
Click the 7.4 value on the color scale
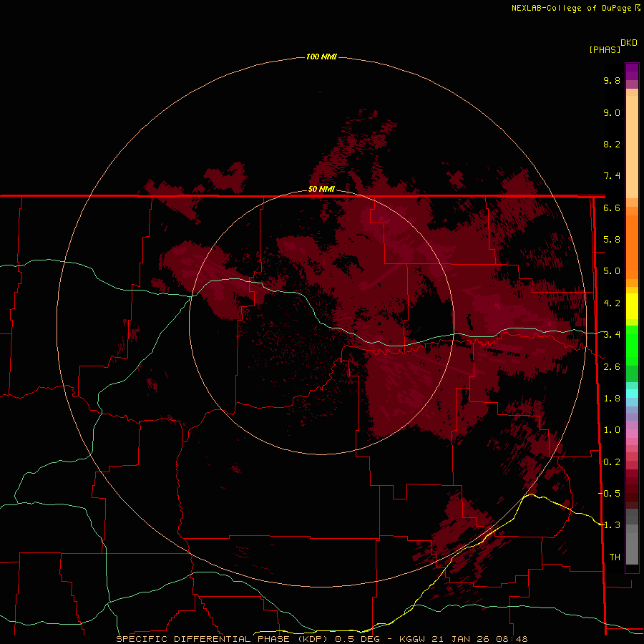click(x=612, y=176)
